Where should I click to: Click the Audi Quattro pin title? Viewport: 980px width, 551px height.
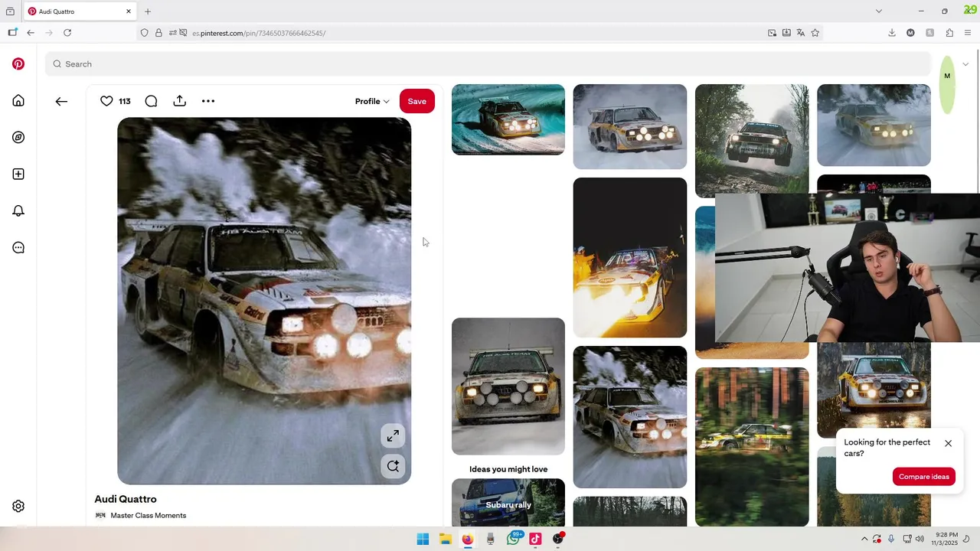pos(126,499)
